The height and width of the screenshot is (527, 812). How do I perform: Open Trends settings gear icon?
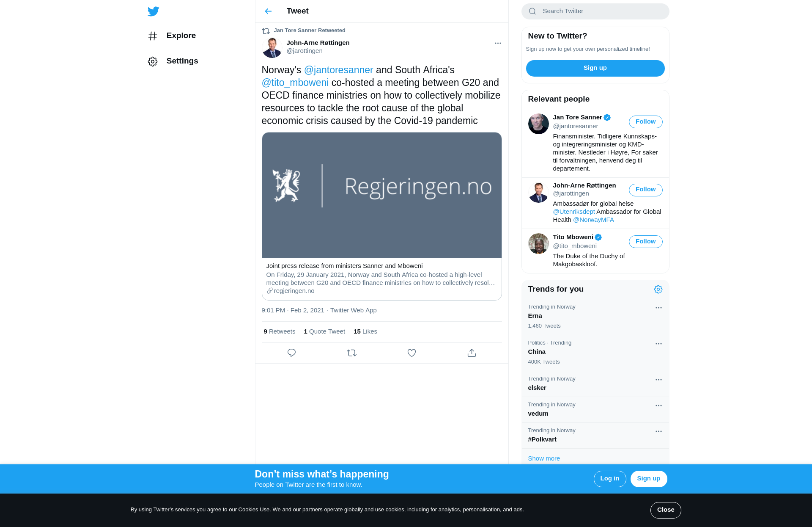click(658, 289)
